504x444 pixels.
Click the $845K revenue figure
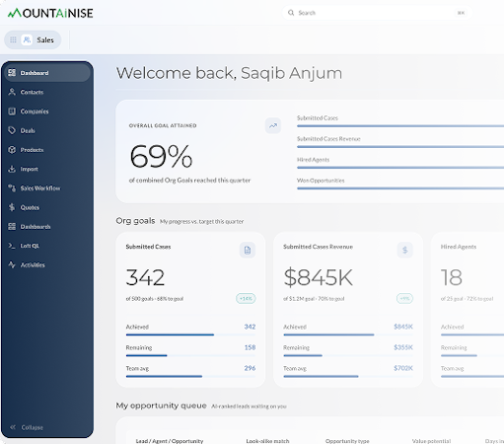click(x=319, y=277)
